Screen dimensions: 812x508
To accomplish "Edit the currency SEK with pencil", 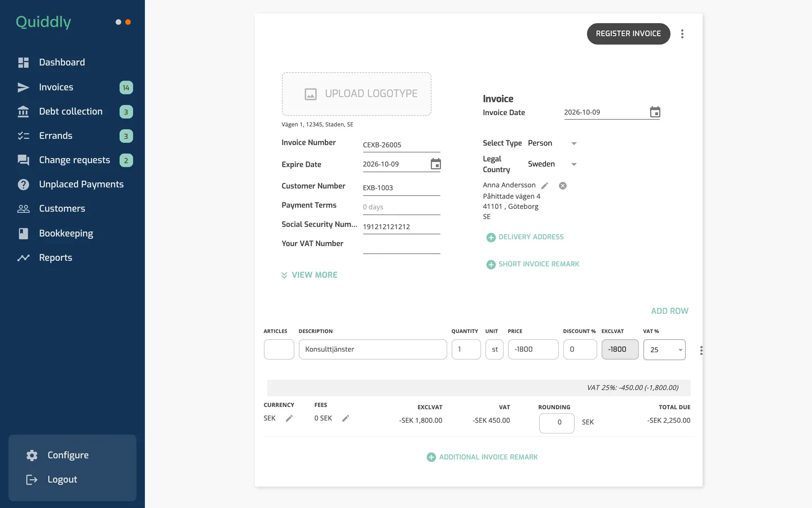I will pos(289,418).
